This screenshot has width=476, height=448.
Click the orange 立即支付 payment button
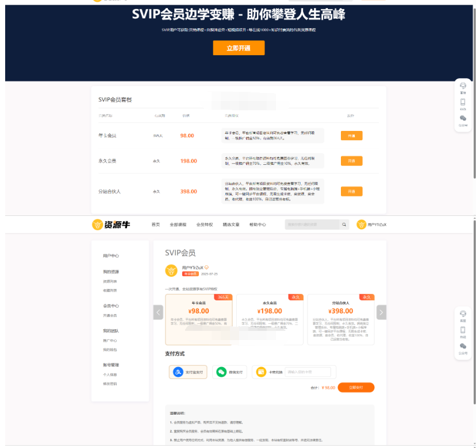[355, 387]
